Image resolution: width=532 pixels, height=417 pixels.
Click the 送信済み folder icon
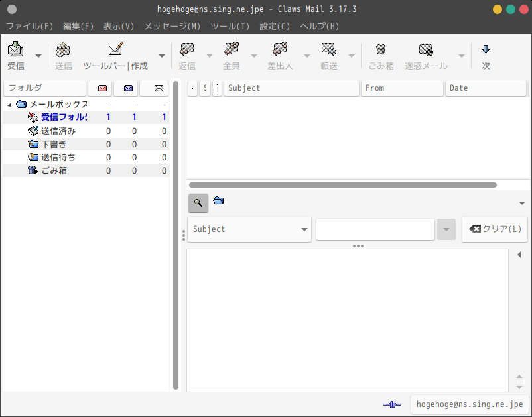pyautogui.click(x=33, y=131)
